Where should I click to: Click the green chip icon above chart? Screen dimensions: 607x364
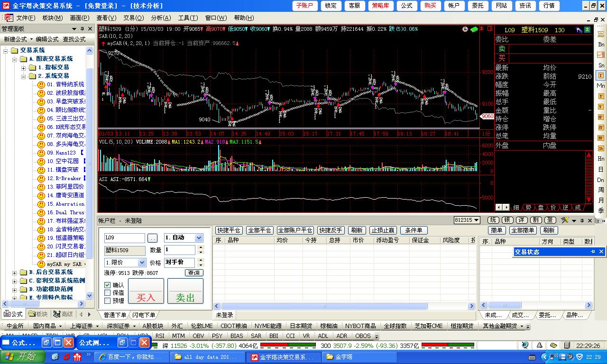pyautogui.click(x=474, y=29)
